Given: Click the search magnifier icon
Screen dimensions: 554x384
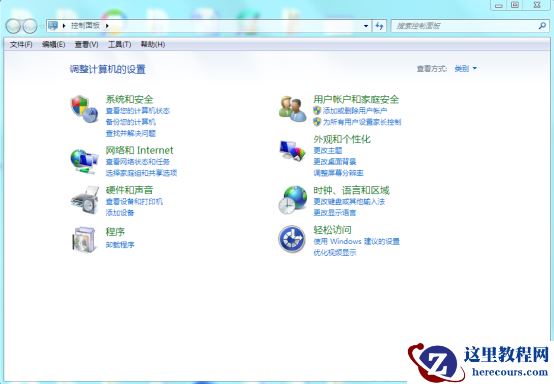Looking at the screenshot, I should coord(542,26).
